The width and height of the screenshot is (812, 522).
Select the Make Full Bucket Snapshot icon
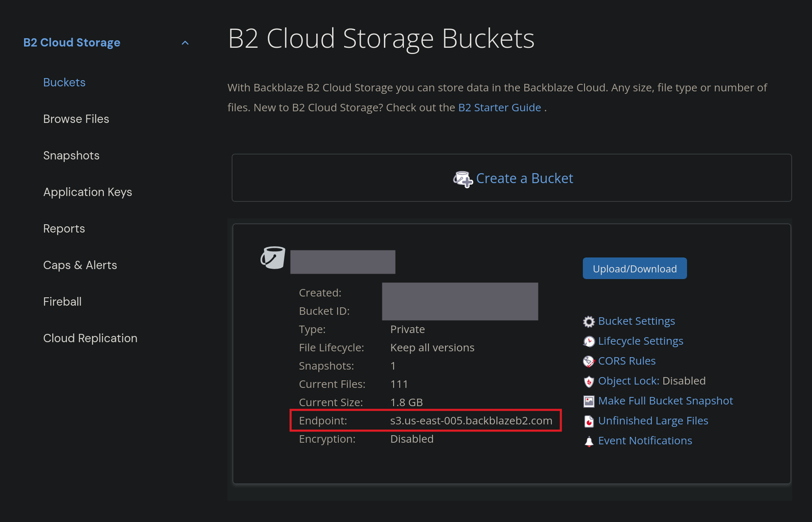tap(589, 401)
